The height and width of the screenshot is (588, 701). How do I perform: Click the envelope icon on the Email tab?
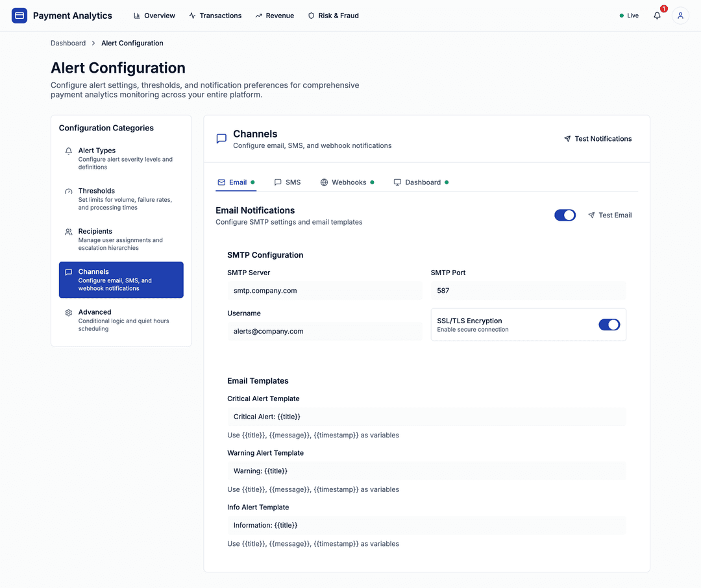pyautogui.click(x=220, y=182)
